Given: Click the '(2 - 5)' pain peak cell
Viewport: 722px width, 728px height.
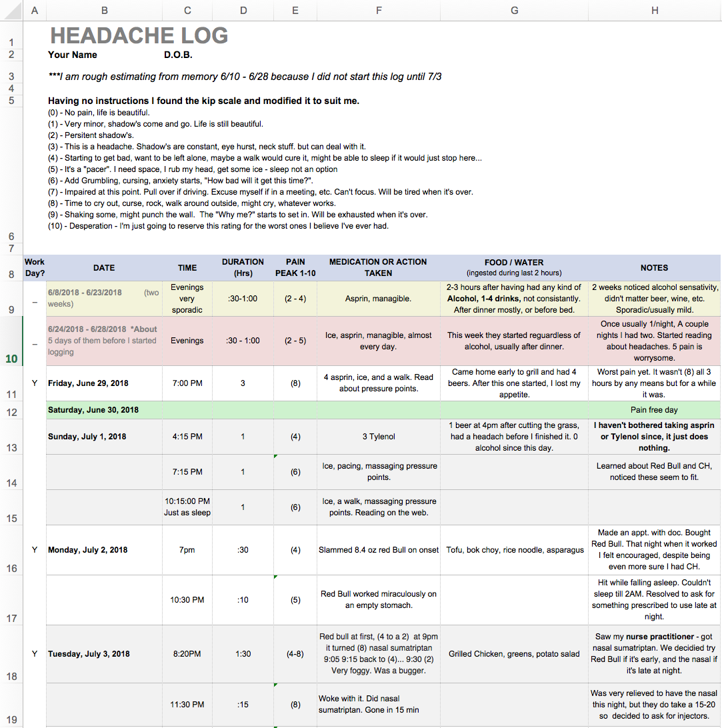Looking at the screenshot, I should click(295, 341).
